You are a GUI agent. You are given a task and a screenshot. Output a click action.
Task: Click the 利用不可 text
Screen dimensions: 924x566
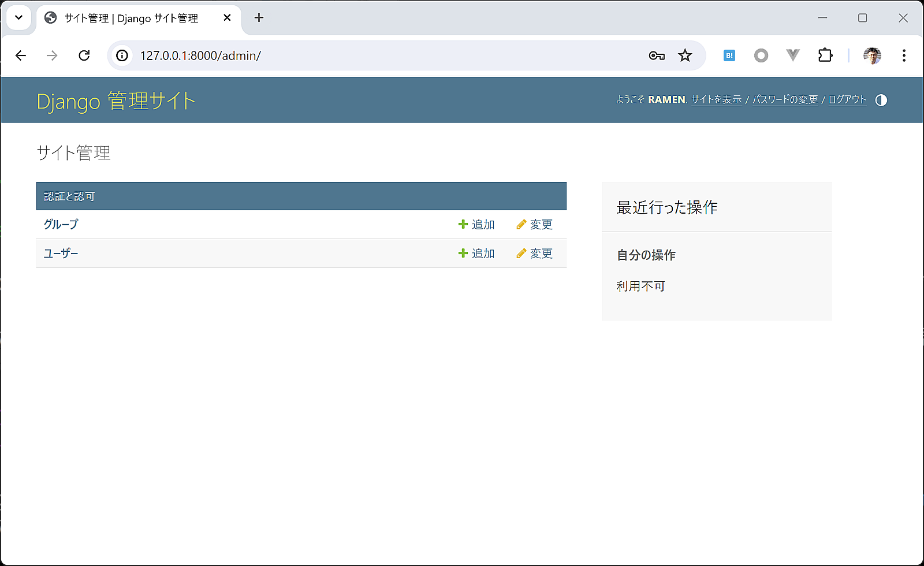pos(641,286)
